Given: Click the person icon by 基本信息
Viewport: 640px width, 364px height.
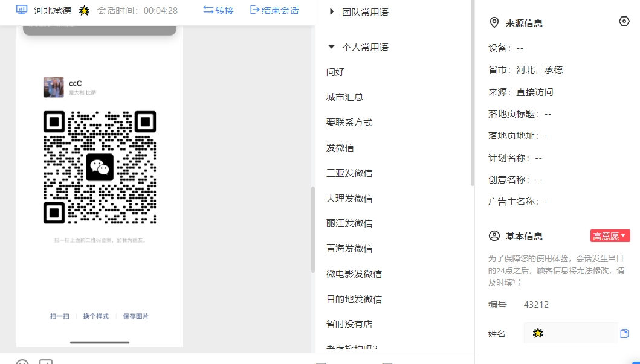Looking at the screenshot, I should 494,235.
